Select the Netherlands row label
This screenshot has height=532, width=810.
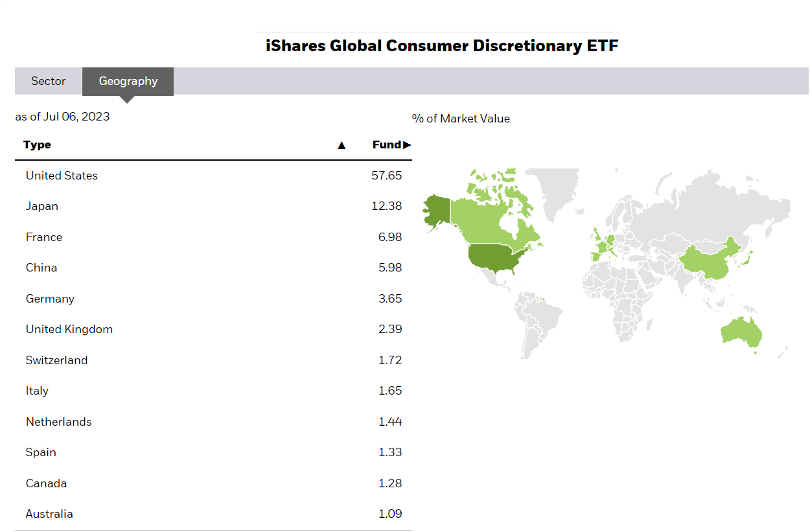58,422
